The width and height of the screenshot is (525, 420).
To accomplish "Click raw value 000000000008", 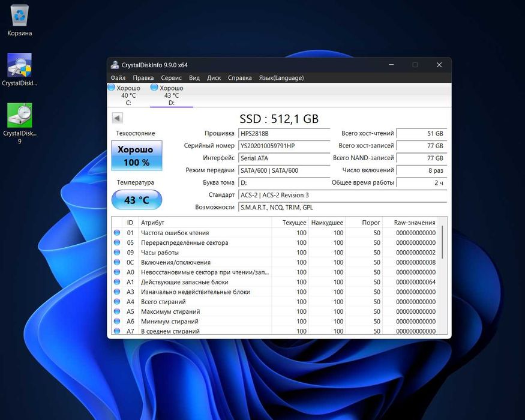I will (x=416, y=262).
